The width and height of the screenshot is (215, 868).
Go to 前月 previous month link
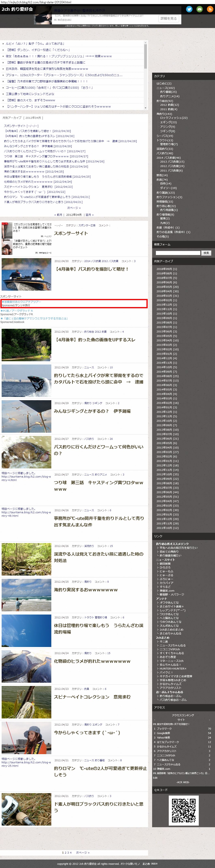coord(59,215)
